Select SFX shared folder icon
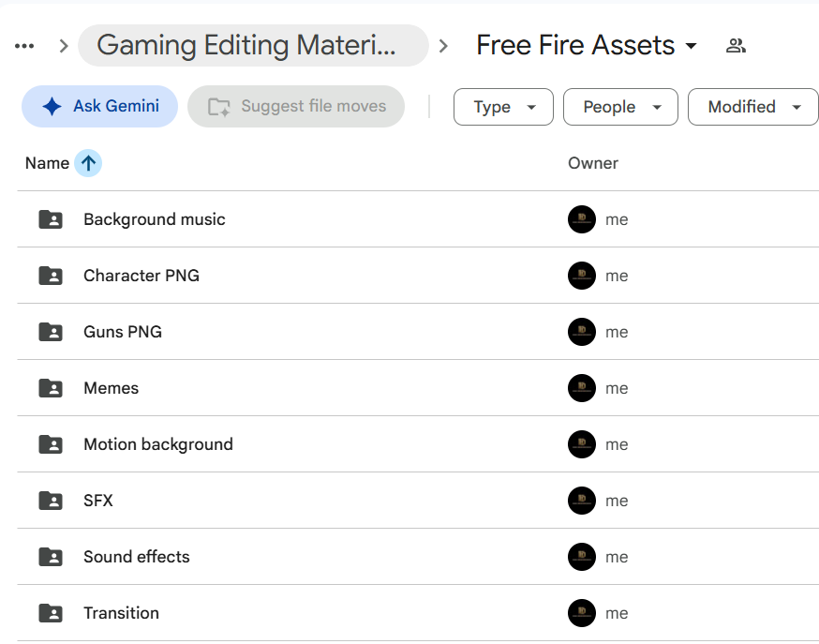The width and height of the screenshot is (819, 644). tap(51, 501)
